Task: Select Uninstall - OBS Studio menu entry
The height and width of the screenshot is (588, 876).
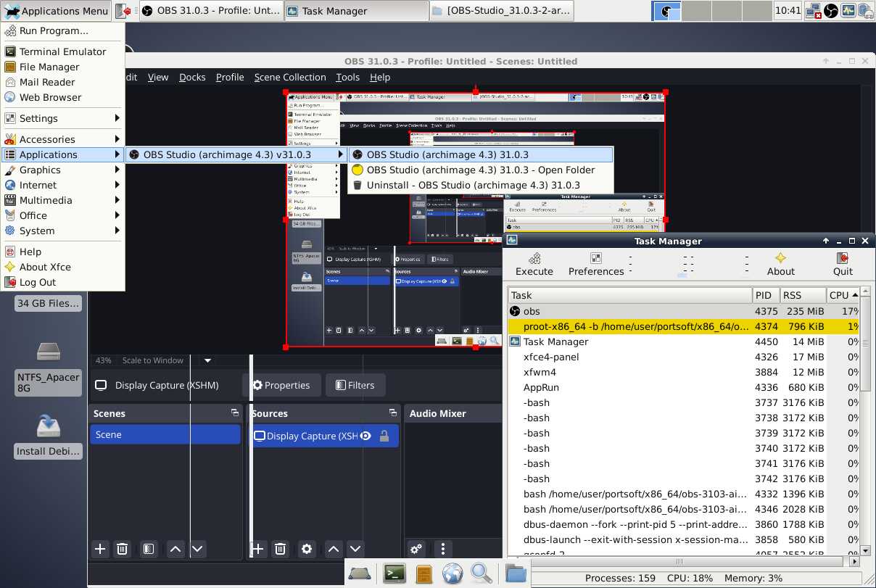Action: pos(473,185)
